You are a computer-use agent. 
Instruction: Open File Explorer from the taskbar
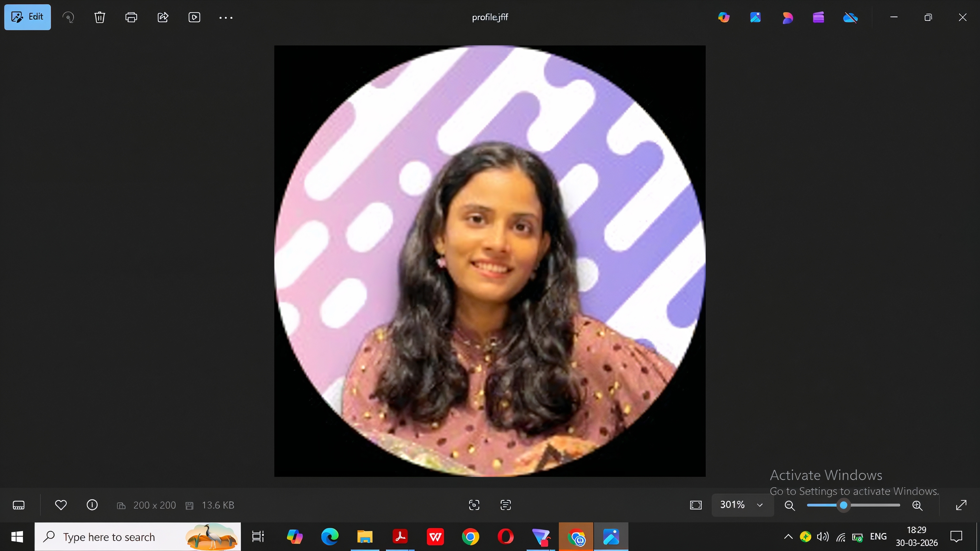365,537
